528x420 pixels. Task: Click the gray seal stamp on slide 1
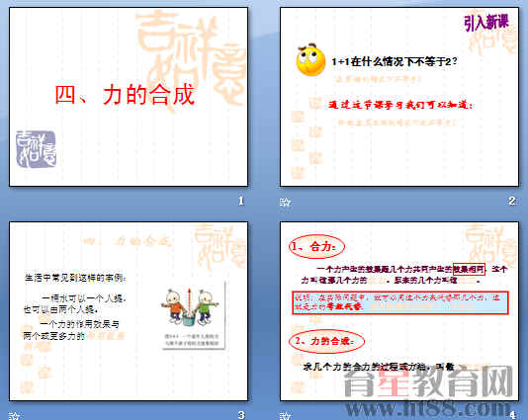coord(36,149)
